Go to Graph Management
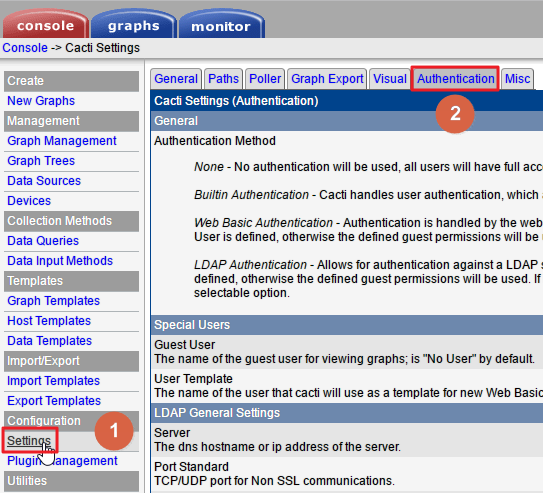Image resolution: width=543 pixels, height=493 pixels. tap(62, 141)
